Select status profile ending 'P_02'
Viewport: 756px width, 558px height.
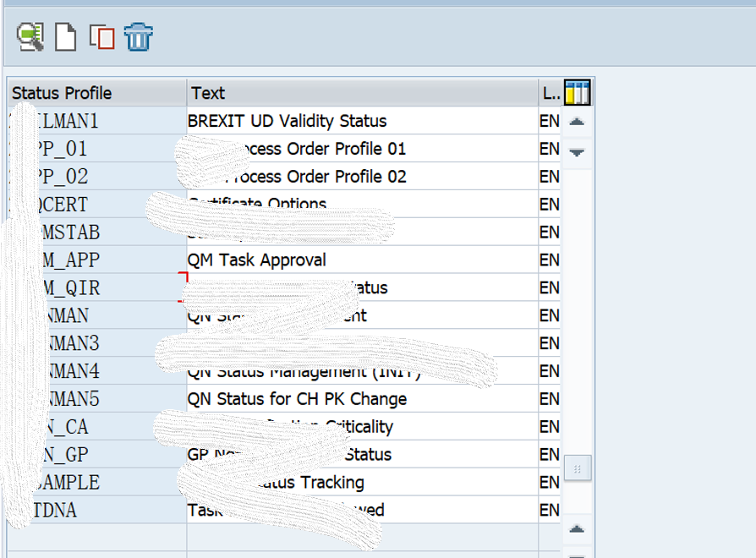[x=97, y=177]
